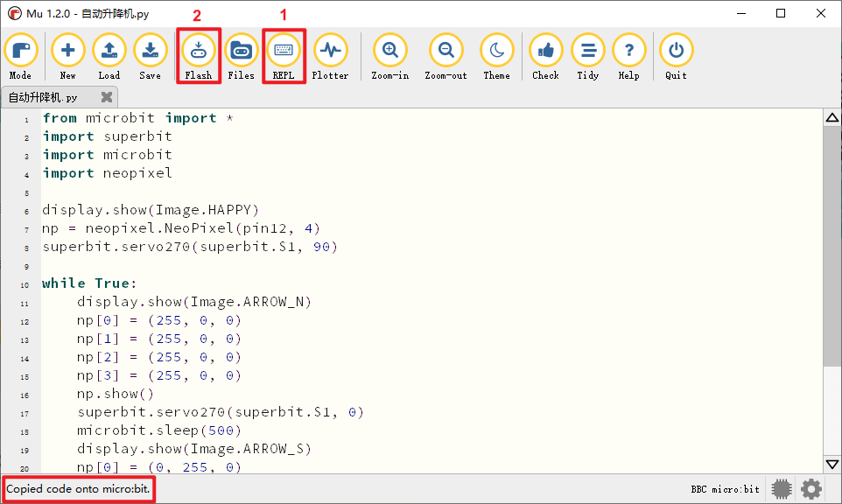The height and width of the screenshot is (504, 842).
Task: Save the current script
Action: coord(151,57)
